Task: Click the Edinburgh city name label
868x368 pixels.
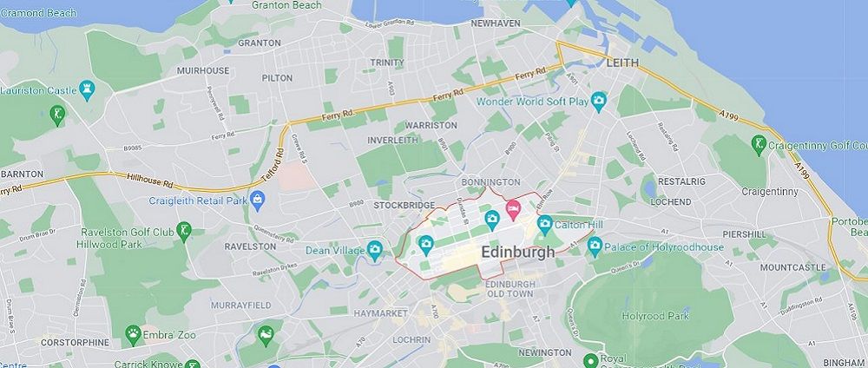Action: (517, 253)
